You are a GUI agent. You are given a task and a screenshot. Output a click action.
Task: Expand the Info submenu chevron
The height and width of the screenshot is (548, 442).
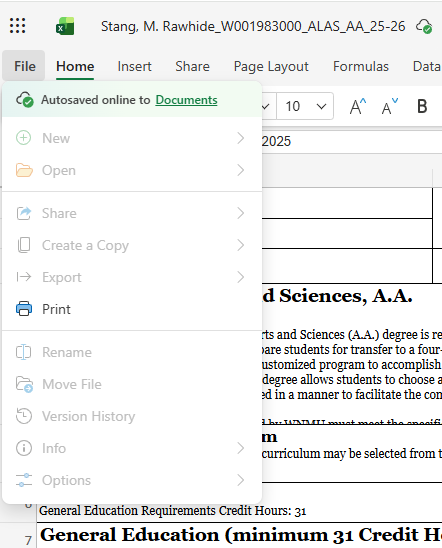click(240, 448)
